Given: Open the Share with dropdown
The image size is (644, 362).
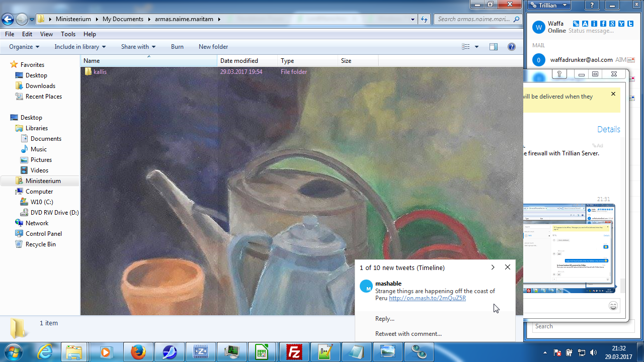Looking at the screenshot, I should coord(138,47).
